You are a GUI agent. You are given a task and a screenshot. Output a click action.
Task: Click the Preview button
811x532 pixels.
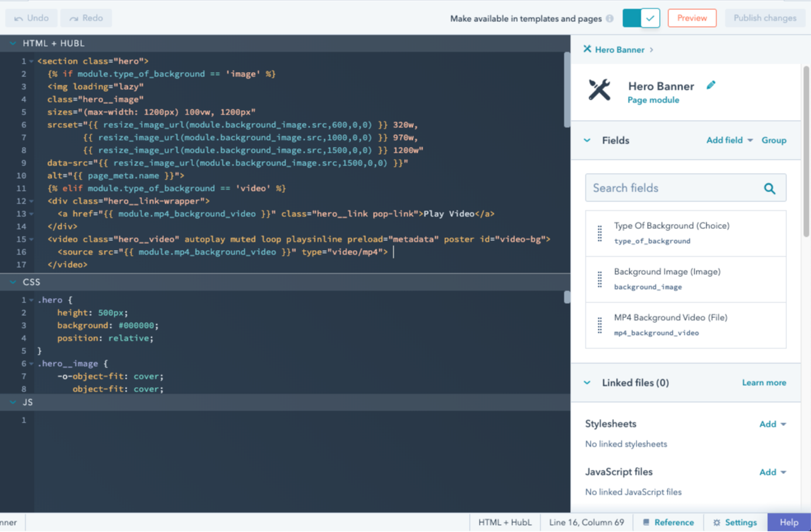click(692, 18)
